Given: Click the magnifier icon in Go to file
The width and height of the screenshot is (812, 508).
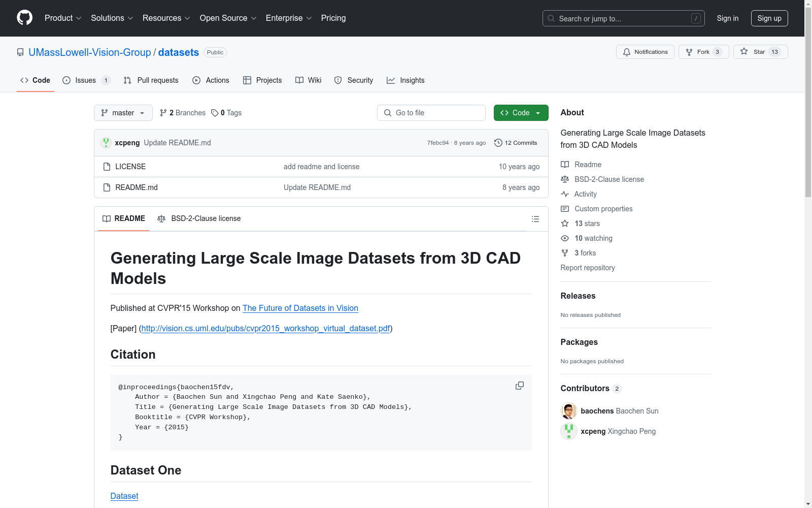Looking at the screenshot, I should (388, 113).
